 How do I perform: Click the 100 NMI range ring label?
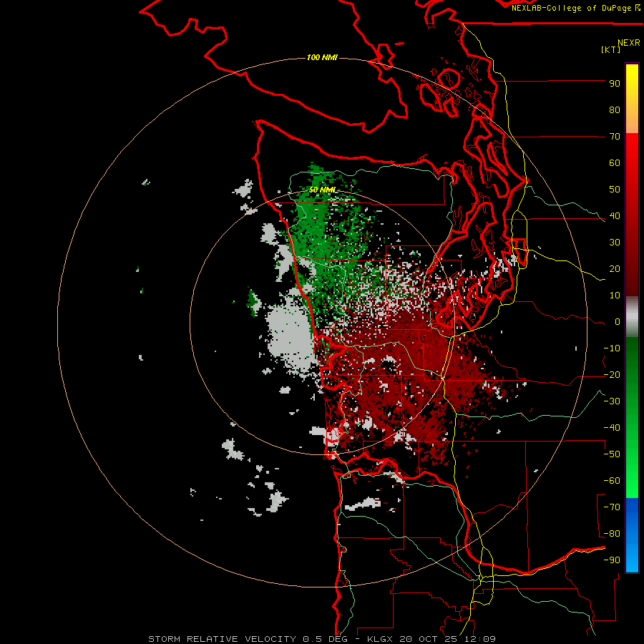(322, 57)
